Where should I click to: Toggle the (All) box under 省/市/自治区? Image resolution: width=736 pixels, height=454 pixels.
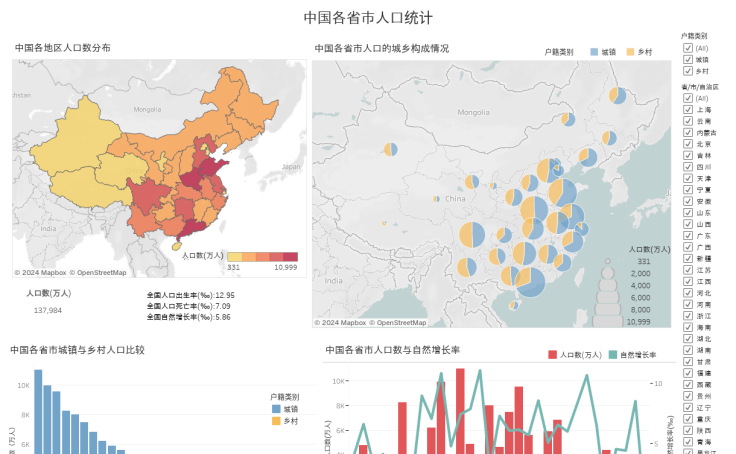[688, 98]
